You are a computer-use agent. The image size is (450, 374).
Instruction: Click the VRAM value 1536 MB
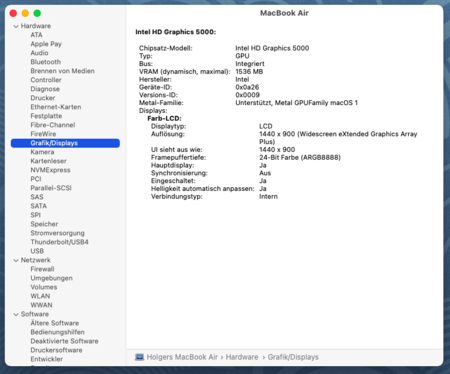click(249, 72)
